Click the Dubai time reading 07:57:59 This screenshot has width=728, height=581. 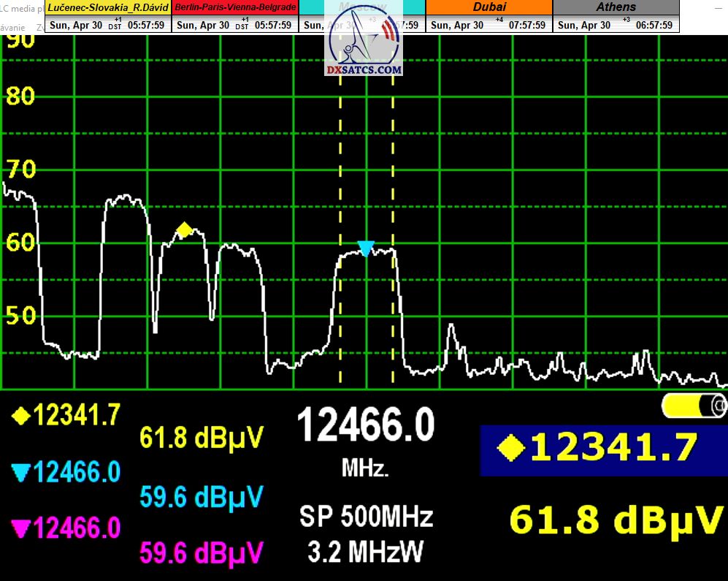(x=526, y=25)
